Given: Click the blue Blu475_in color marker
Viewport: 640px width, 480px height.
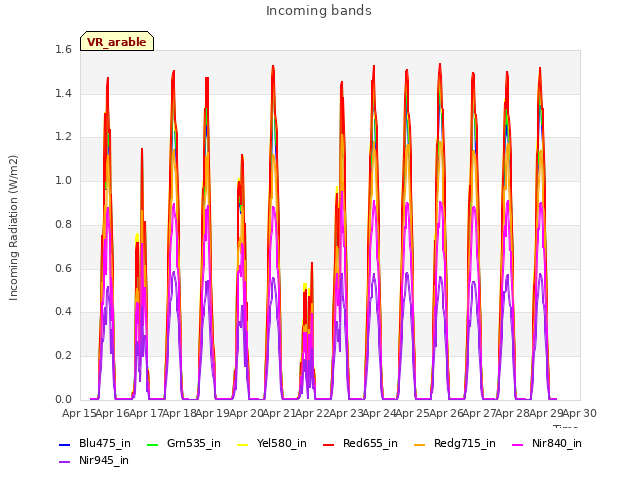Looking at the screenshot, I should pyautogui.click(x=65, y=444).
